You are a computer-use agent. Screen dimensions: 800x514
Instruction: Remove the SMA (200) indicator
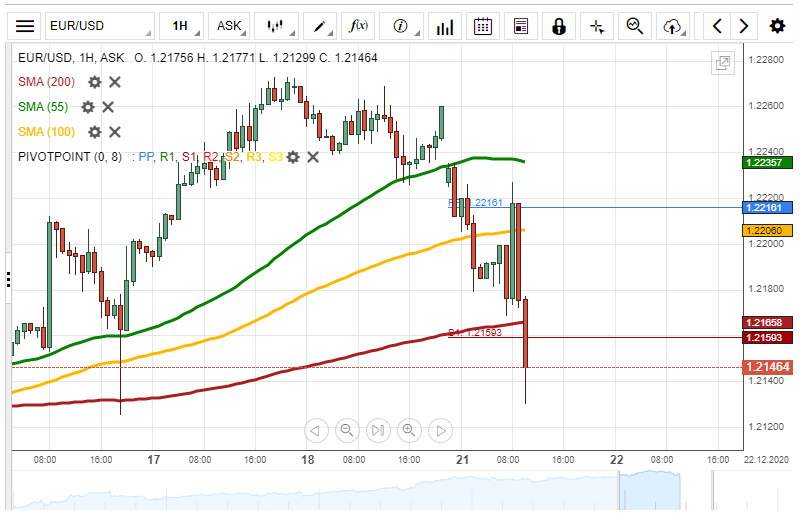115,82
